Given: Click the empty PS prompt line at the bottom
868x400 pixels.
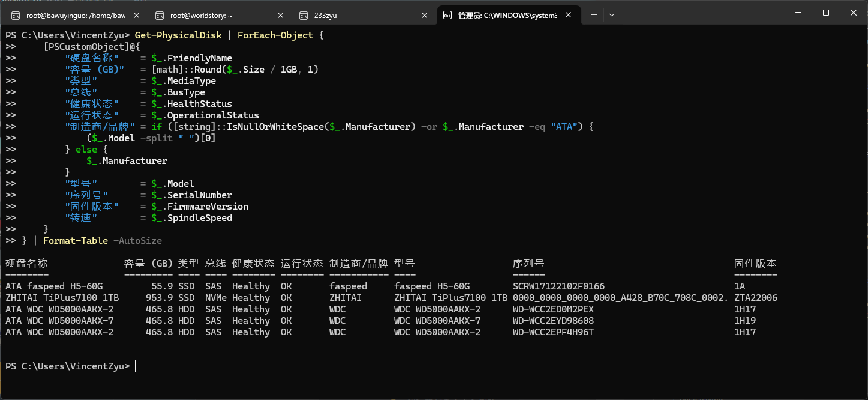Looking at the screenshot, I should [71, 366].
